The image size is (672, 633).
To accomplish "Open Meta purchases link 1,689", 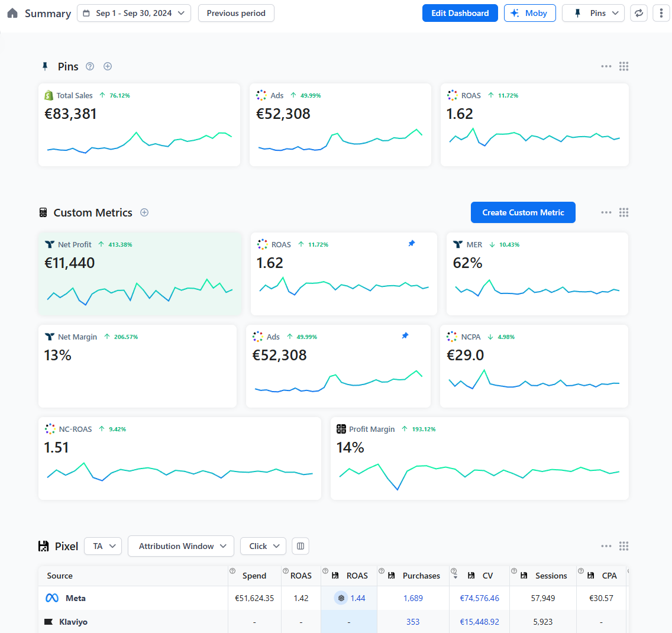I will tap(413, 598).
